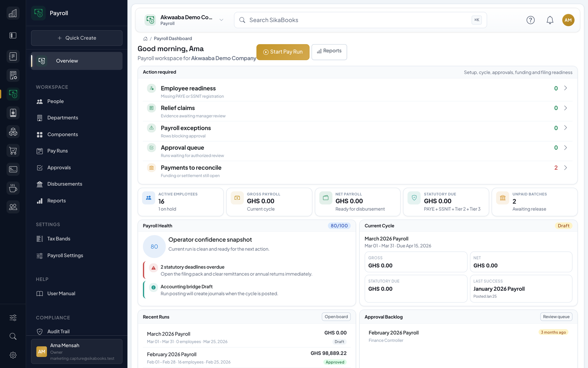This screenshot has height=368, width=588.
Task: Open the people group module icon in rail
Action: [13, 207]
